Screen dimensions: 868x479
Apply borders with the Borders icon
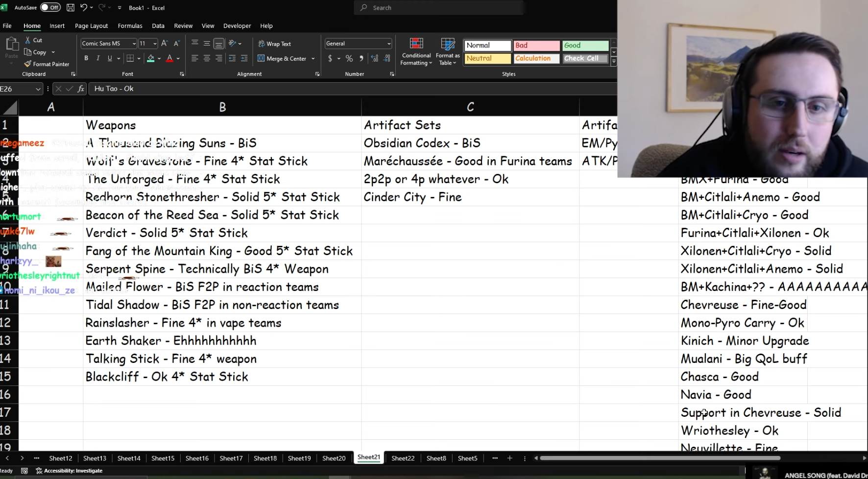(130, 58)
